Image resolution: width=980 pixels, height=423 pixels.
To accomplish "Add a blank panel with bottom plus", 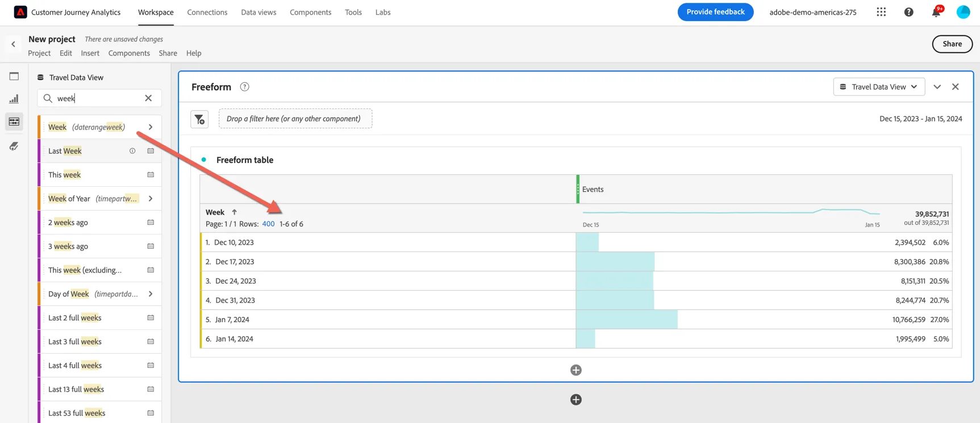I will 576,400.
